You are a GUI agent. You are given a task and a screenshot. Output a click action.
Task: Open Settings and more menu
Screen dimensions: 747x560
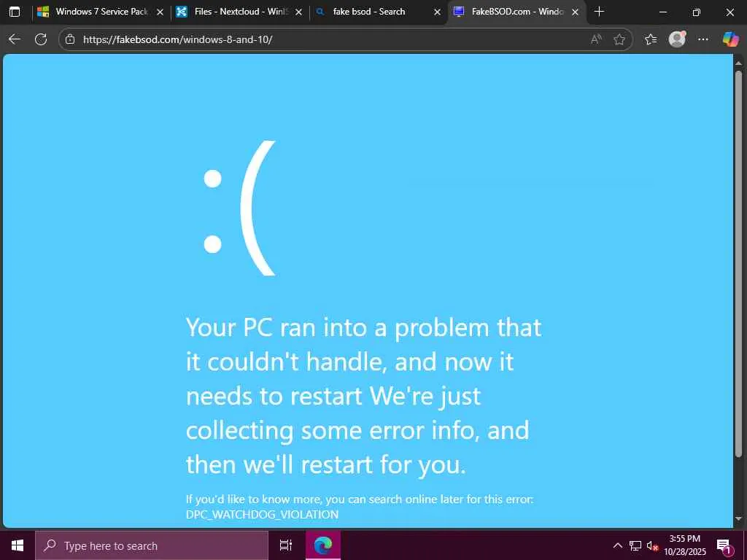click(703, 39)
